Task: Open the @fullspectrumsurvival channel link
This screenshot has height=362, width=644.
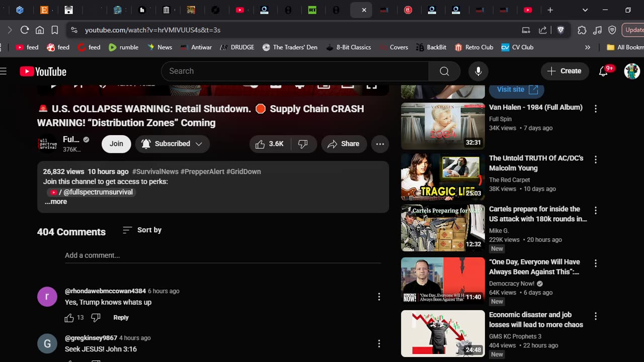Action: 91,192
